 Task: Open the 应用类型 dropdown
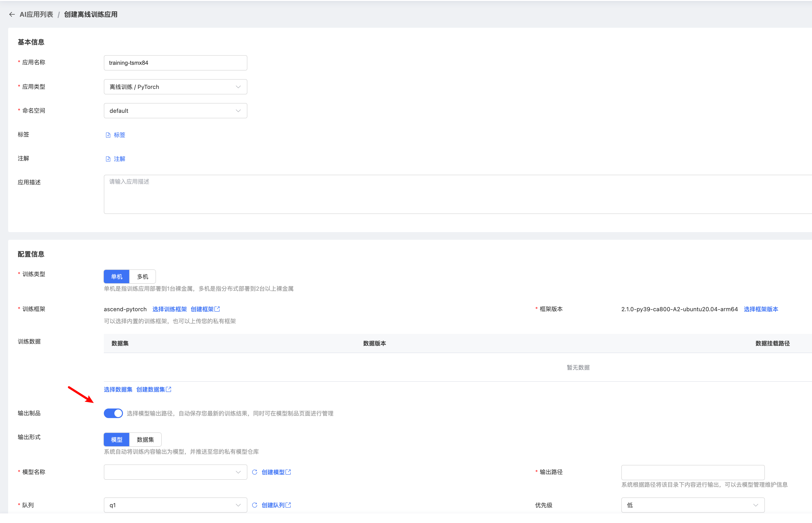click(x=175, y=87)
